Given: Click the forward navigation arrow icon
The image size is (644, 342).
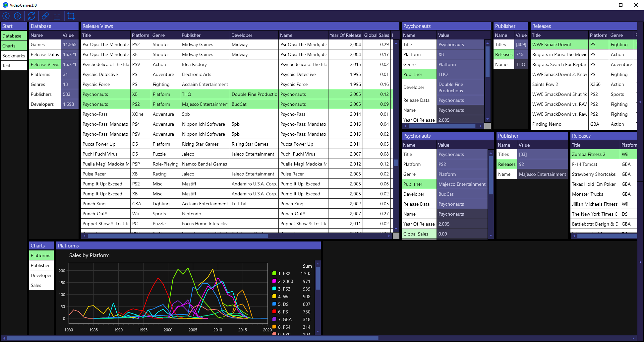Looking at the screenshot, I should [x=18, y=16].
